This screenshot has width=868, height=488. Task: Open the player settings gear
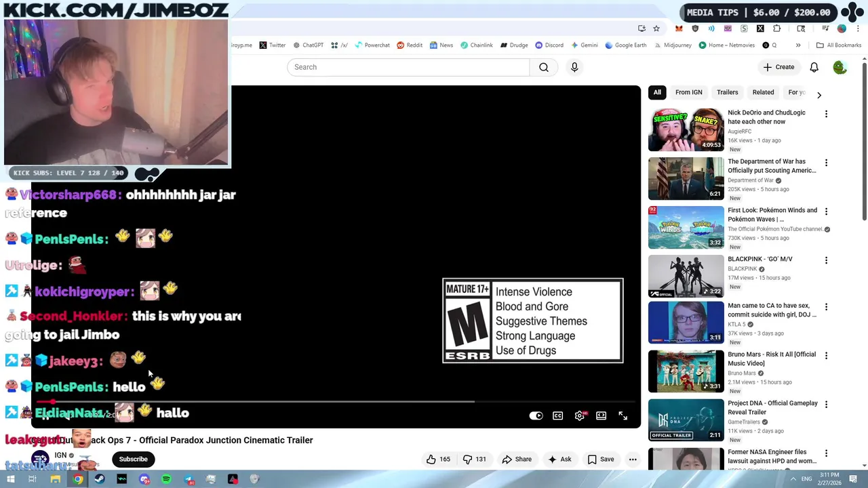tap(579, 415)
